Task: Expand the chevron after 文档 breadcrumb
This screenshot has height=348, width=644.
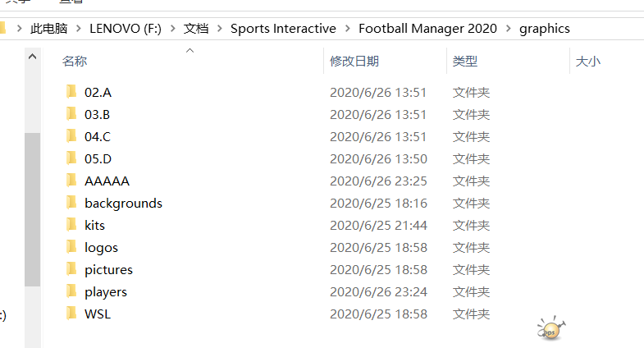Action: (219, 29)
